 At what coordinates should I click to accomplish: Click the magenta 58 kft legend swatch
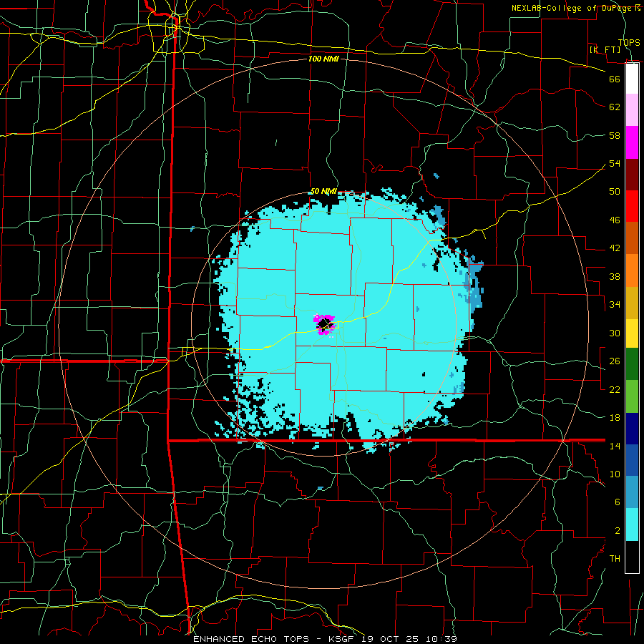tap(632, 142)
